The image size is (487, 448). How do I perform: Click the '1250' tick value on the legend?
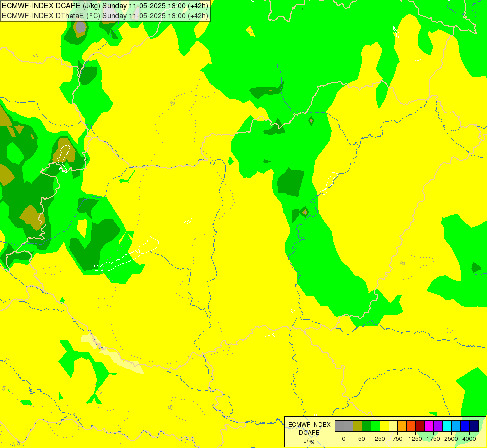pyautogui.click(x=415, y=439)
